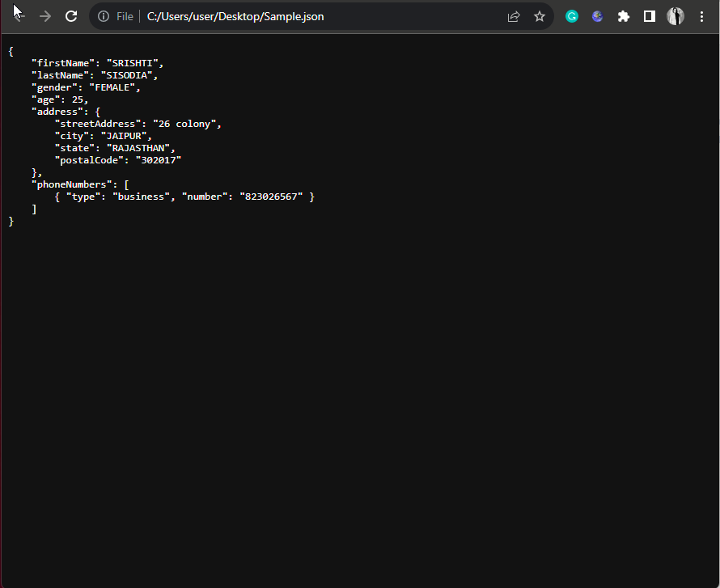Click the "state": "RAJASTHAN" line
Viewport: 720px width, 588px height.
115,148
